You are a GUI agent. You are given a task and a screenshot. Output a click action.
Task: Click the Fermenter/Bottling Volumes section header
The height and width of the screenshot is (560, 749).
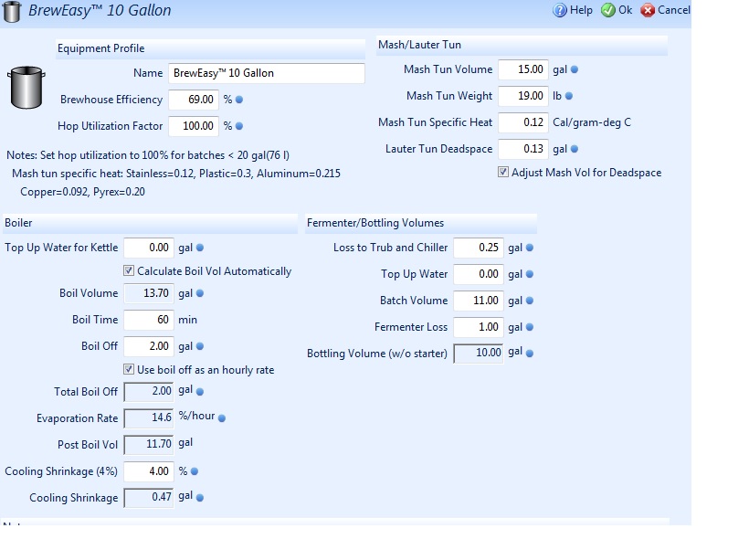tap(421, 223)
